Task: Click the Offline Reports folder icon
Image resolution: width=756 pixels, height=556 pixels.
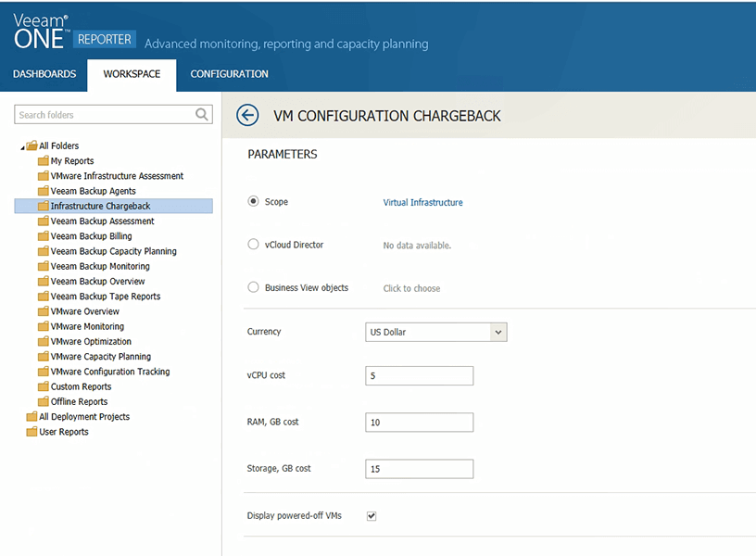Action: coord(43,401)
